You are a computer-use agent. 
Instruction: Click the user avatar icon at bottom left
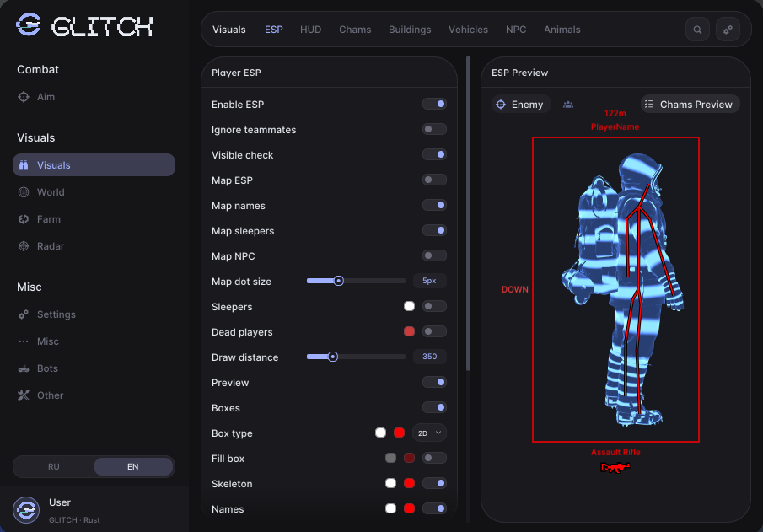tap(26, 510)
